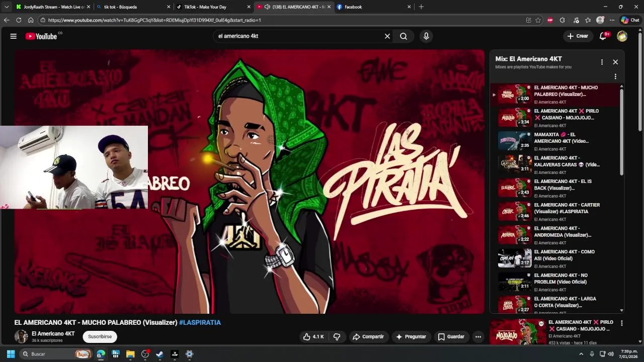
Task: Like the video, 4.1 K thumbs up
Action: coord(313,337)
